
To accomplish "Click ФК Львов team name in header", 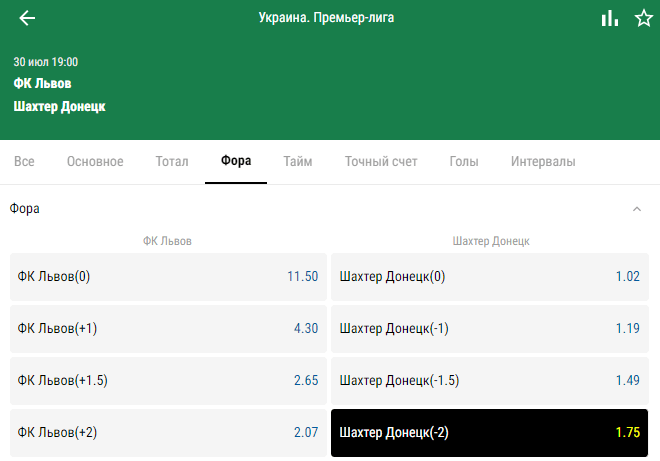I will point(42,83).
